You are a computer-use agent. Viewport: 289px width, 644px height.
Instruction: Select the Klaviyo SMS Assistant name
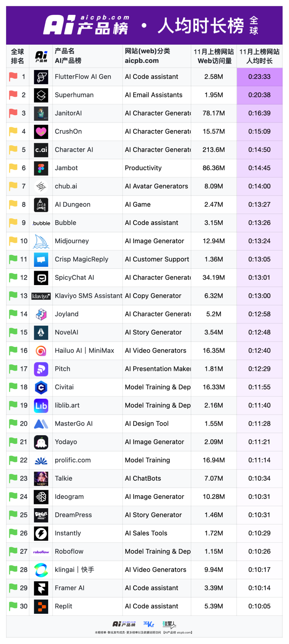click(x=88, y=296)
